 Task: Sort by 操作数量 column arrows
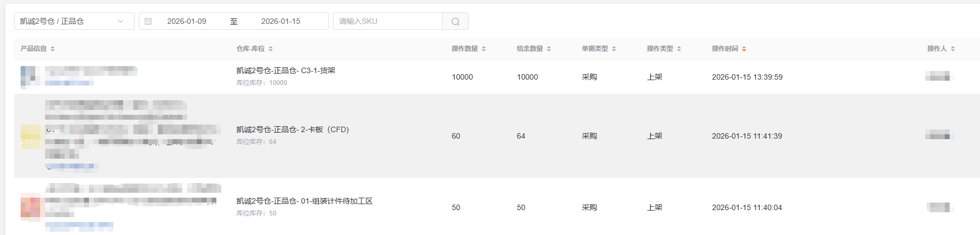click(x=484, y=49)
